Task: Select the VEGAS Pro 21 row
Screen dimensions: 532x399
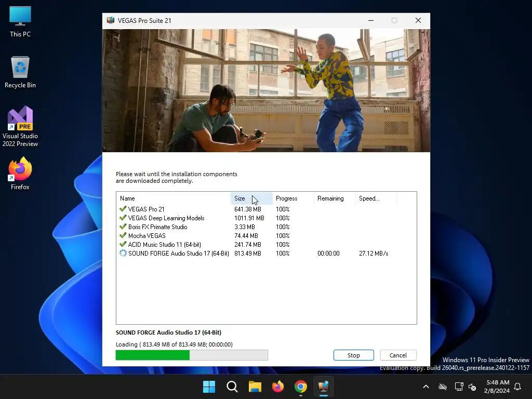Action: [x=267, y=209]
